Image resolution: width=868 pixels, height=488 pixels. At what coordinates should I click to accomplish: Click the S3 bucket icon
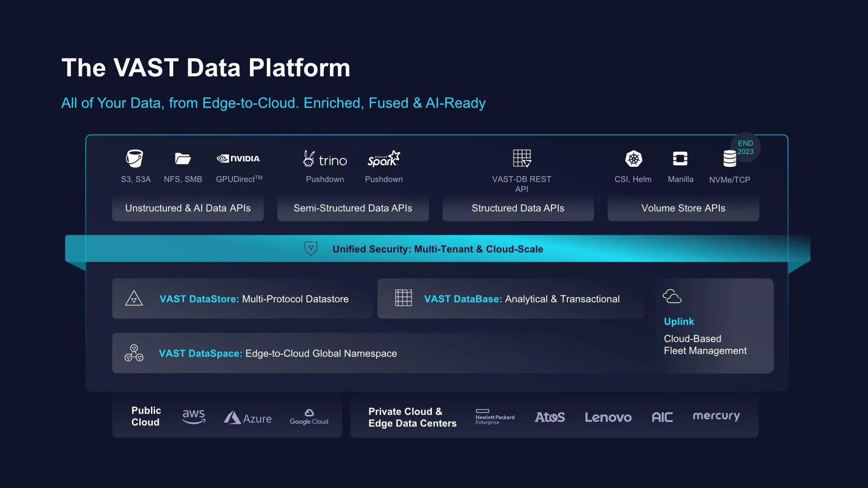tap(135, 159)
